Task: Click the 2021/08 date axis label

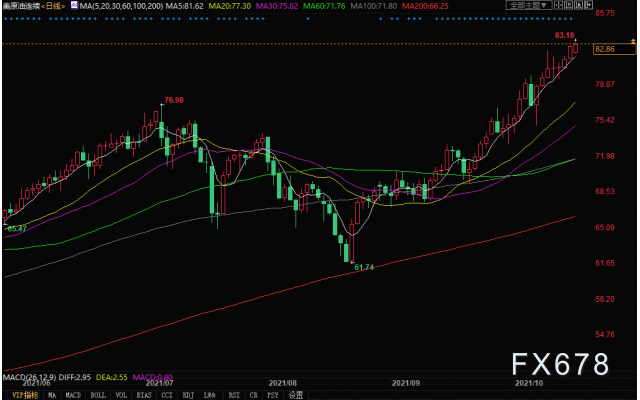Action: pyautogui.click(x=282, y=383)
